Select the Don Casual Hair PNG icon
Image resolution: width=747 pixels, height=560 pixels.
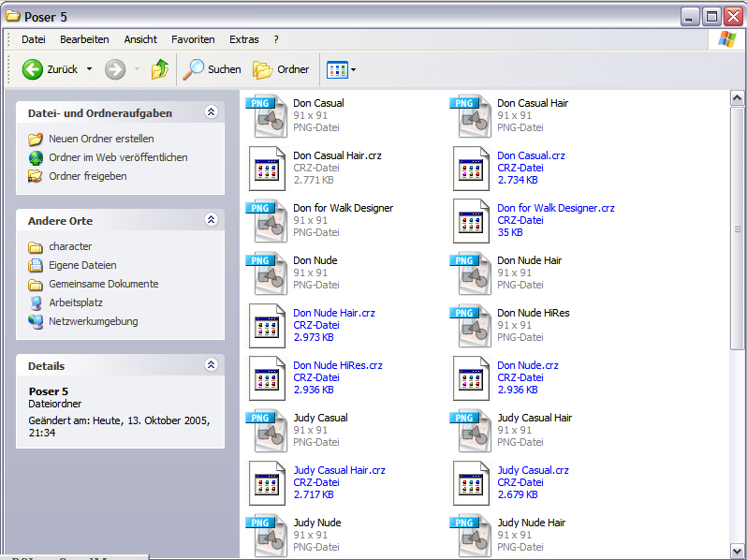(471, 116)
